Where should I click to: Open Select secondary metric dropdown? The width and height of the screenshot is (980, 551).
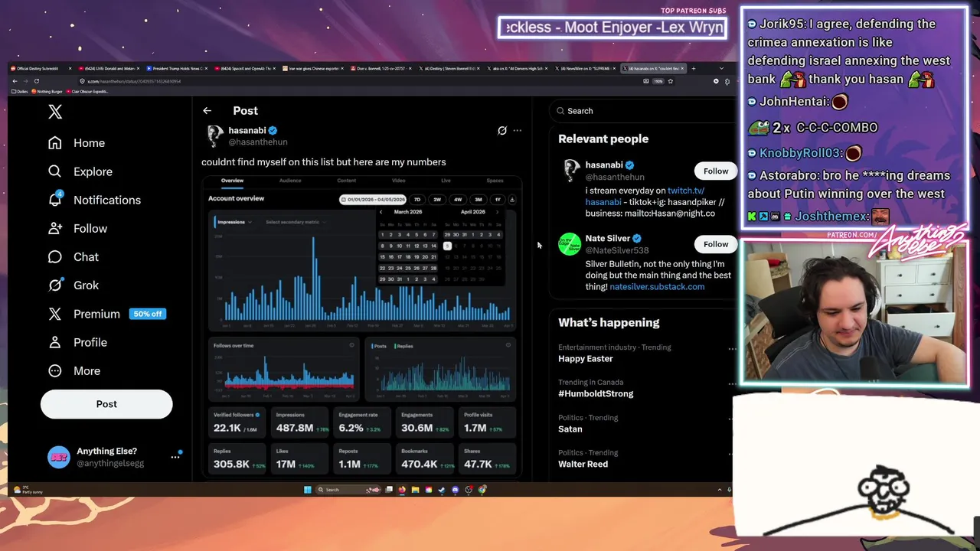coord(296,222)
